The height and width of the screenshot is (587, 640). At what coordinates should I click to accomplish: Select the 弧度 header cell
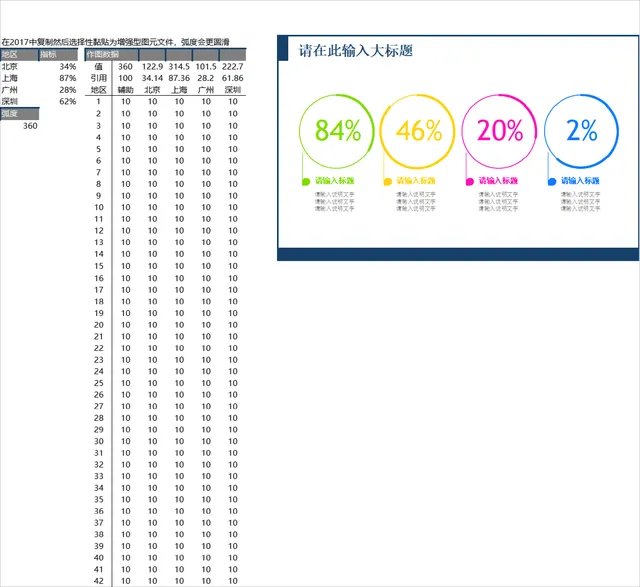20,113
